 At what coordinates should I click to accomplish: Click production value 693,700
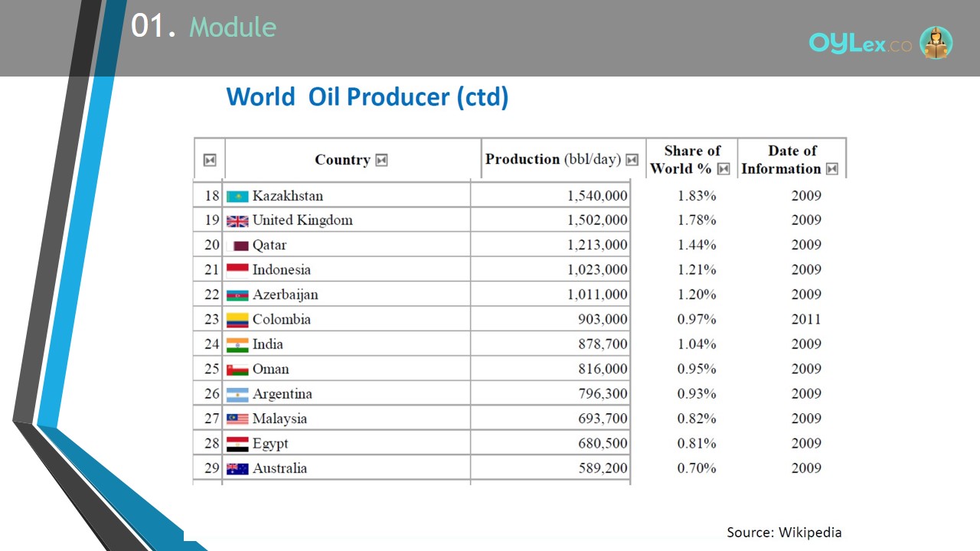(603, 419)
